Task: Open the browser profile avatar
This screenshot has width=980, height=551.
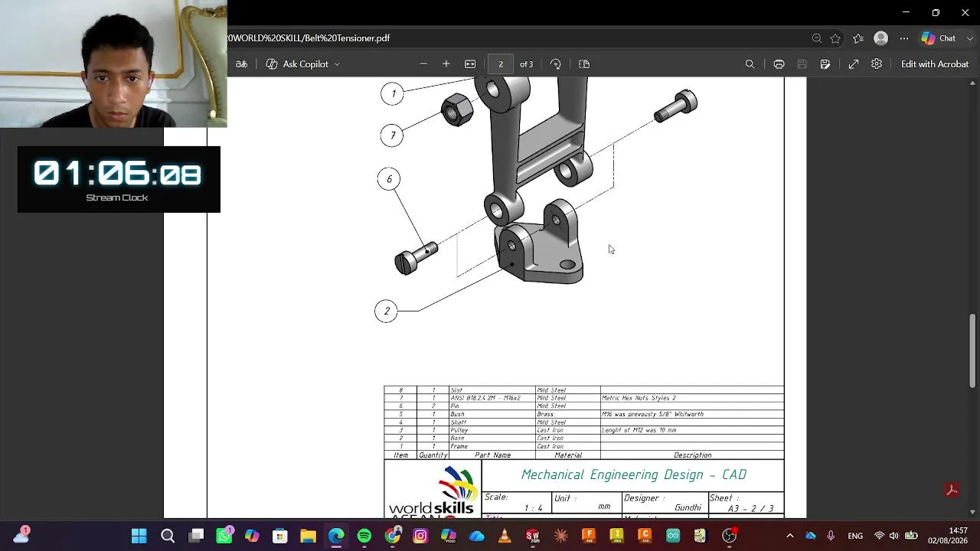Action: (881, 38)
